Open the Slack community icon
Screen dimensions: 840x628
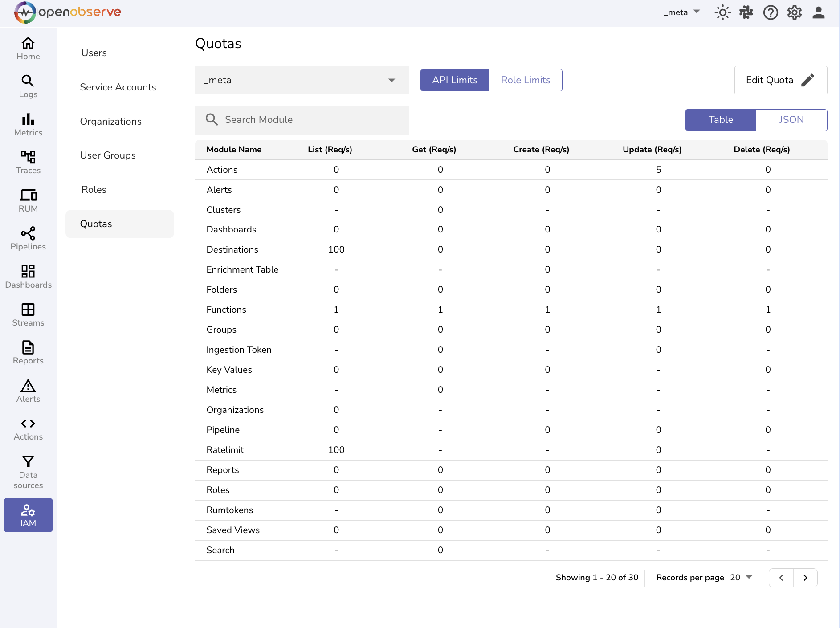click(x=746, y=12)
